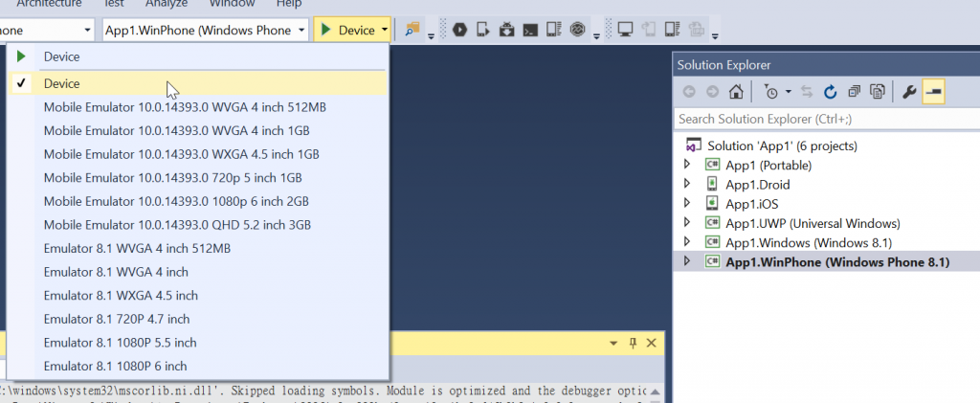The image size is (980, 403).
Task: Open Properties via the wrench icon
Action: (x=909, y=92)
